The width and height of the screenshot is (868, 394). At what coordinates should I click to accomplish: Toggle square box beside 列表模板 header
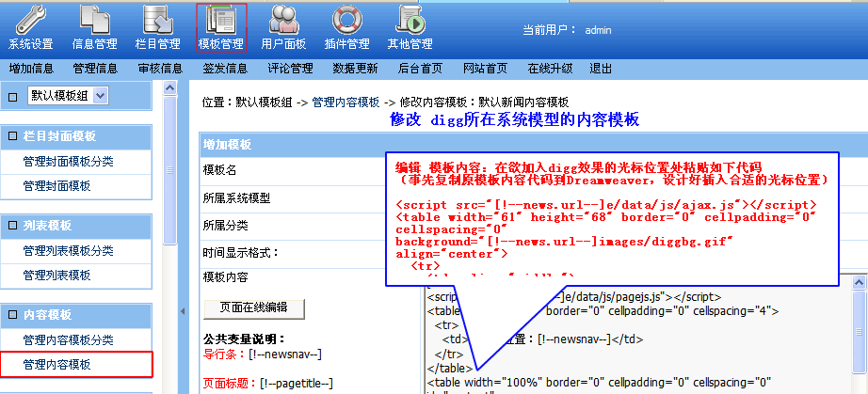12,226
